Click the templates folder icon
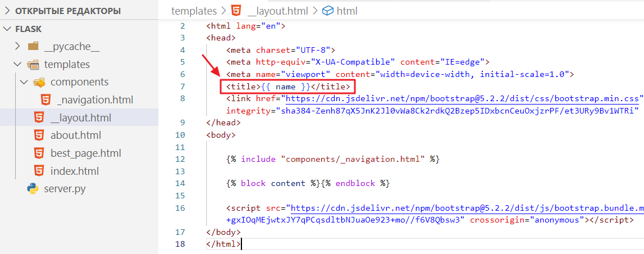Viewport: 644px width, 254px height. click(x=33, y=65)
